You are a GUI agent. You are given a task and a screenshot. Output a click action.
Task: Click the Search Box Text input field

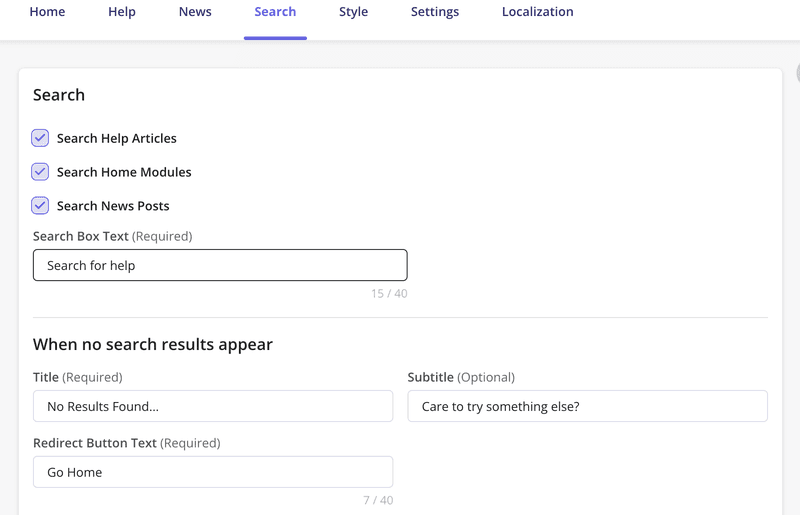pyautogui.click(x=220, y=265)
